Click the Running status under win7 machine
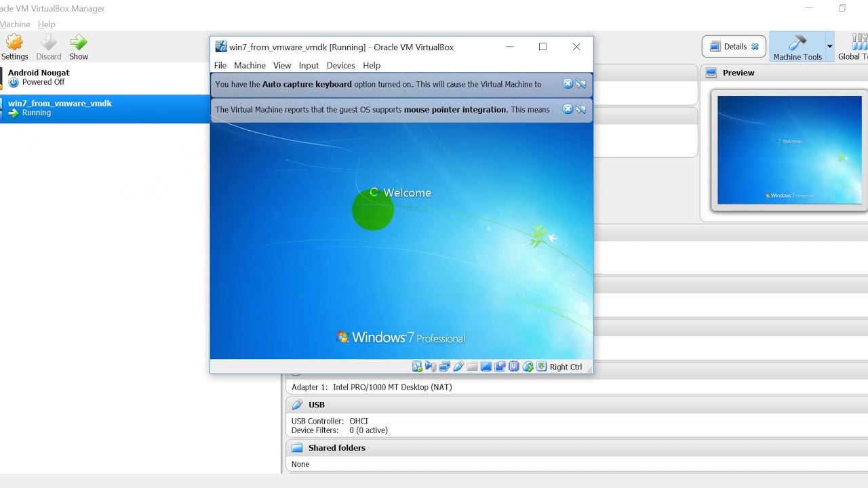The width and height of the screenshot is (868, 488). [x=37, y=113]
